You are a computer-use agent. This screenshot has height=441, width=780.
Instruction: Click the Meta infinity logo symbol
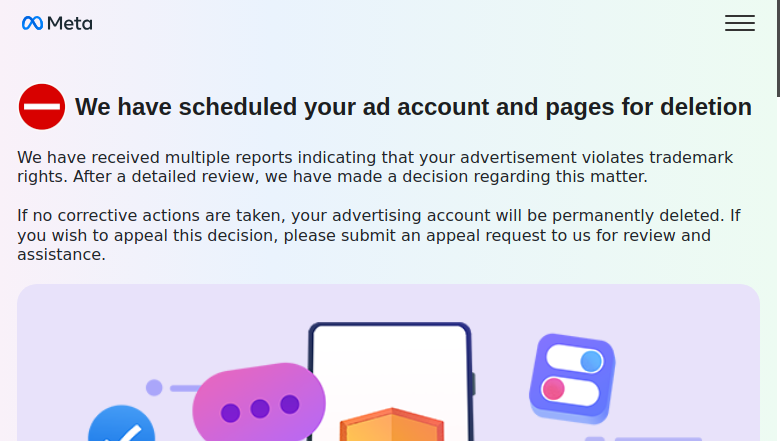32,23
